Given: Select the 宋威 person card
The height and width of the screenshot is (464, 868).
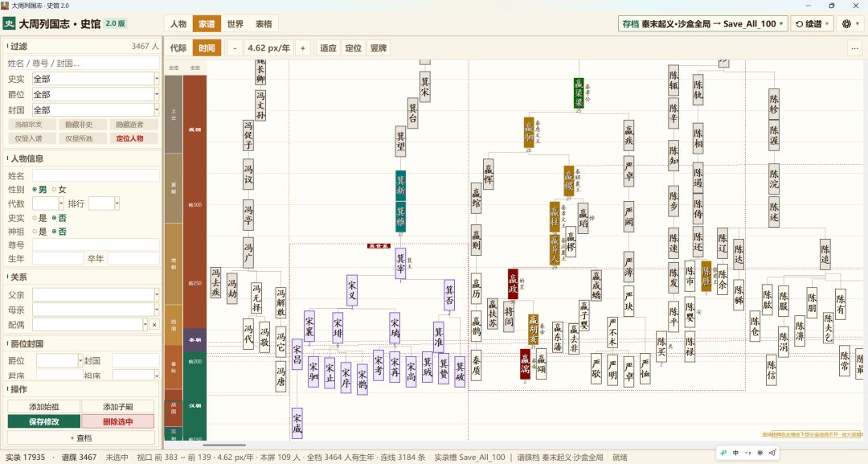Looking at the screenshot, I should pyautogui.click(x=297, y=424).
